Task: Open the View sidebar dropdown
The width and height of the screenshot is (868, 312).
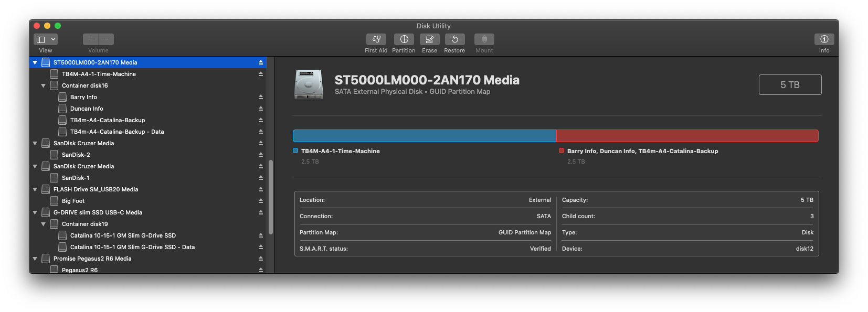Action: [46, 39]
